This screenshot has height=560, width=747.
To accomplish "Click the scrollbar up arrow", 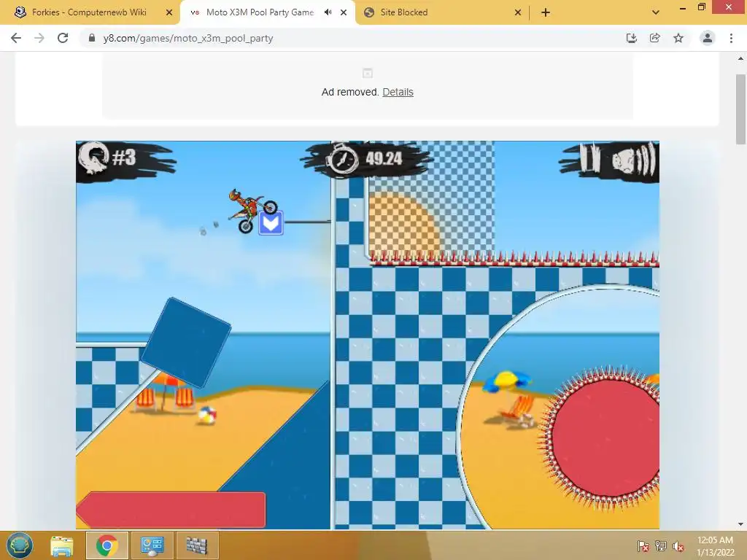I will click(740, 58).
